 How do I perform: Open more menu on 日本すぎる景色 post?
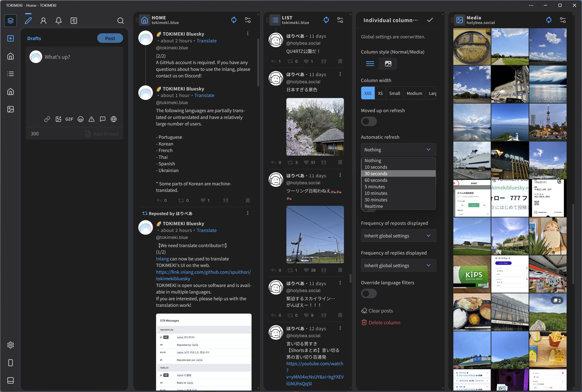pyautogui.click(x=340, y=74)
